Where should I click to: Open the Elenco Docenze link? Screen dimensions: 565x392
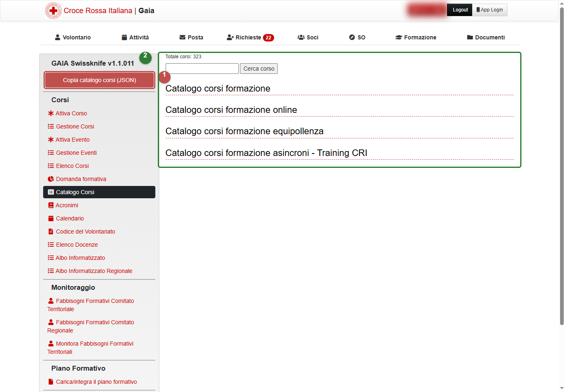coord(77,245)
